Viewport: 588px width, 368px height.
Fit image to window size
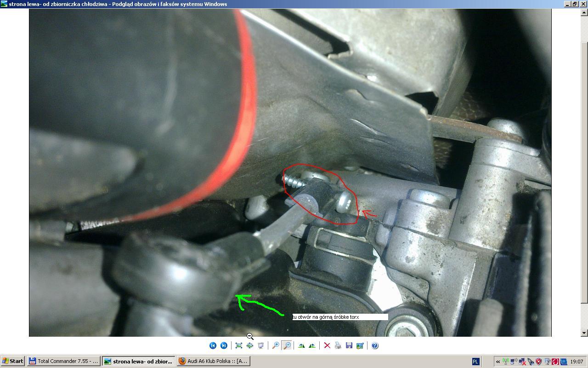(239, 345)
